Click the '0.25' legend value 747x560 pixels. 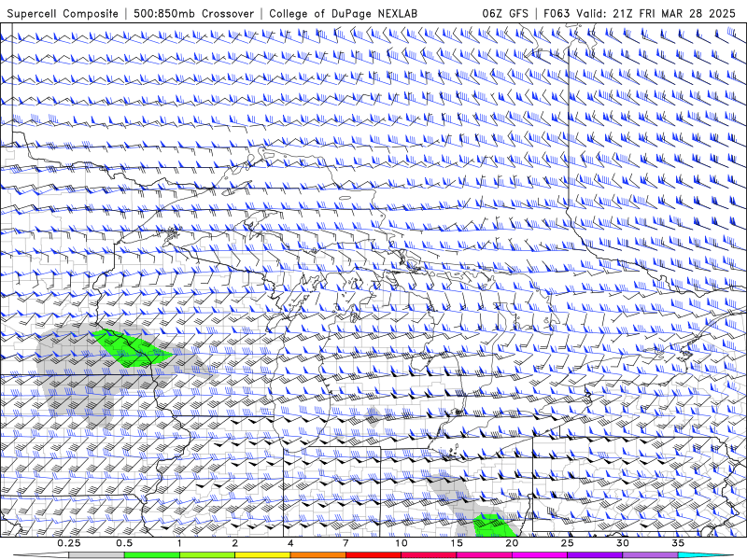(69, 543)
